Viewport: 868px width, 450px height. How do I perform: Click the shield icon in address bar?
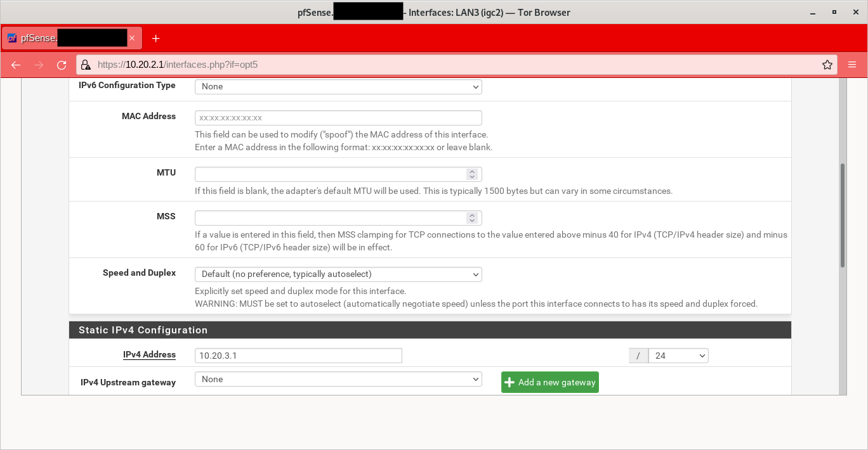coord(86,65)
